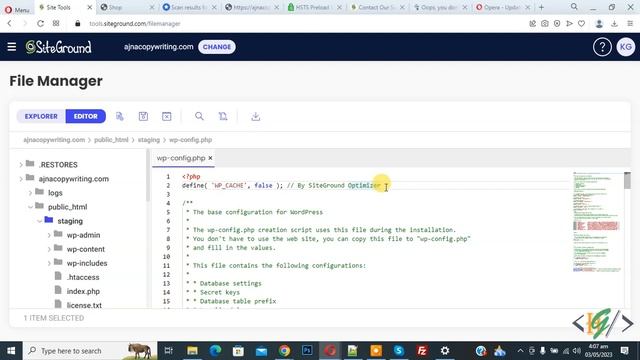This screenshot has width=640, height=360.
Task: Open the SiteGround hamburger menu
Action: click(x=11, y=47)
